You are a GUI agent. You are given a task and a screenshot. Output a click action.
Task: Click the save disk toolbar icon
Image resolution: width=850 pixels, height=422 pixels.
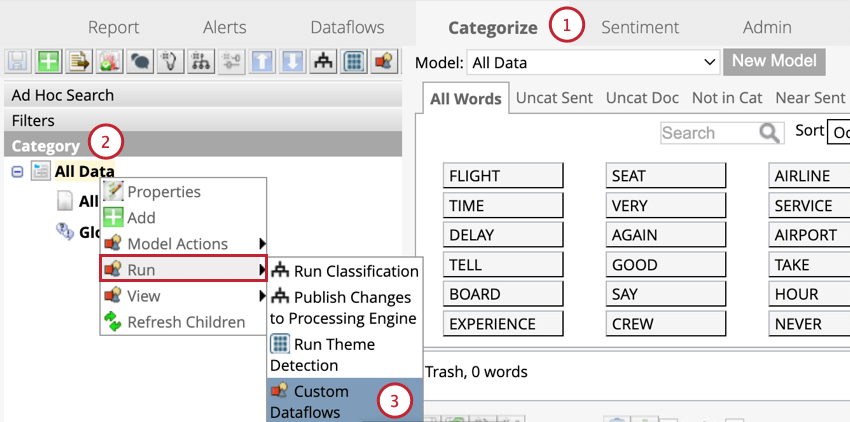click(x=18, y=62)
